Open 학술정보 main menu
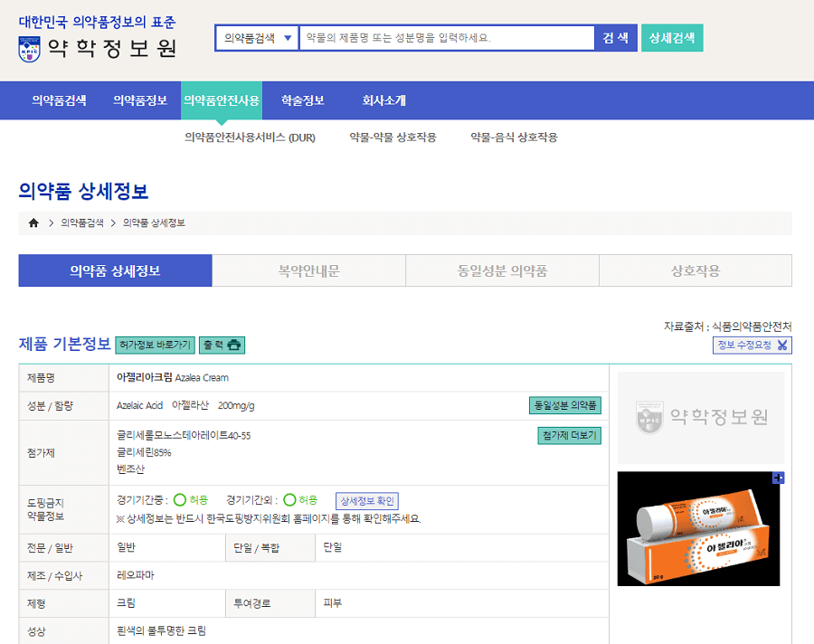 pyautogui.click(x=303, y=100)
